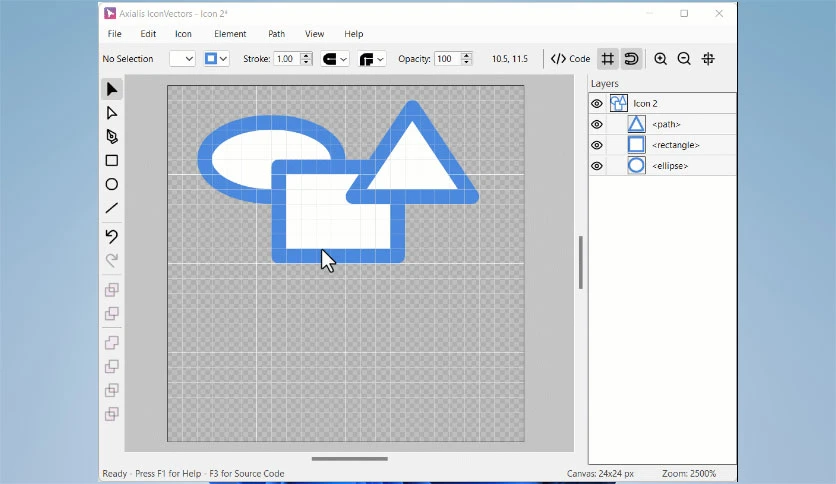Zoom out with the magnifier minus icon
The image size is (836, 484).
pyautogui.click(x=684, y=59)
